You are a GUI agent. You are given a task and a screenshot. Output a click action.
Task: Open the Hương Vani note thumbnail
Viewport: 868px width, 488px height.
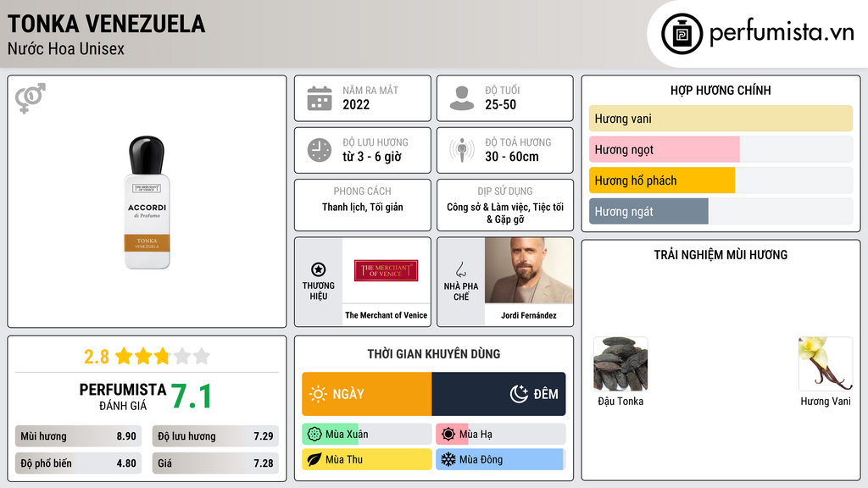coord(826,364)
